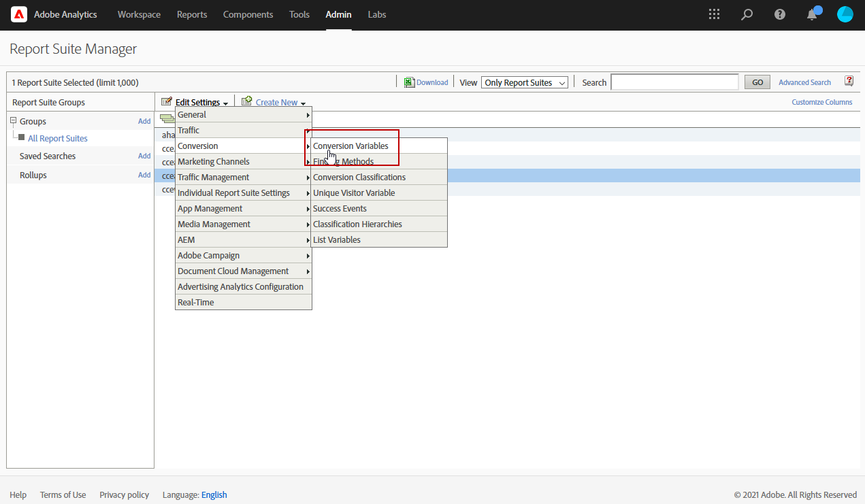Open the Create New dropdown
The height and width of the screenshot is (504, 865).
pyautogui.click(x=280, y=103)
